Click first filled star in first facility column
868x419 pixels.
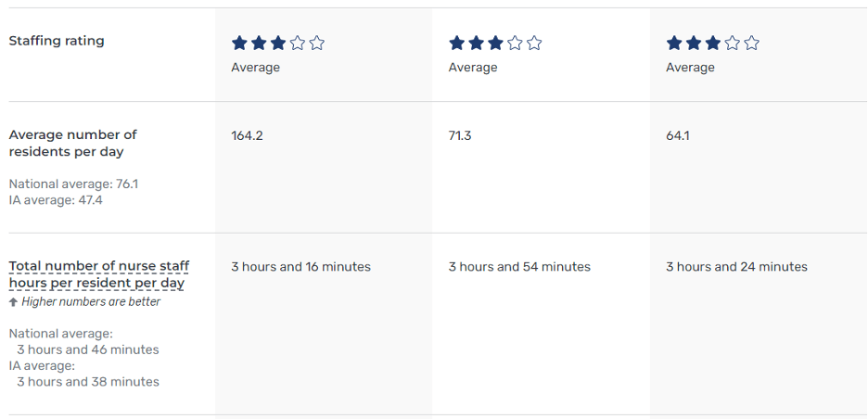point(239,43)
